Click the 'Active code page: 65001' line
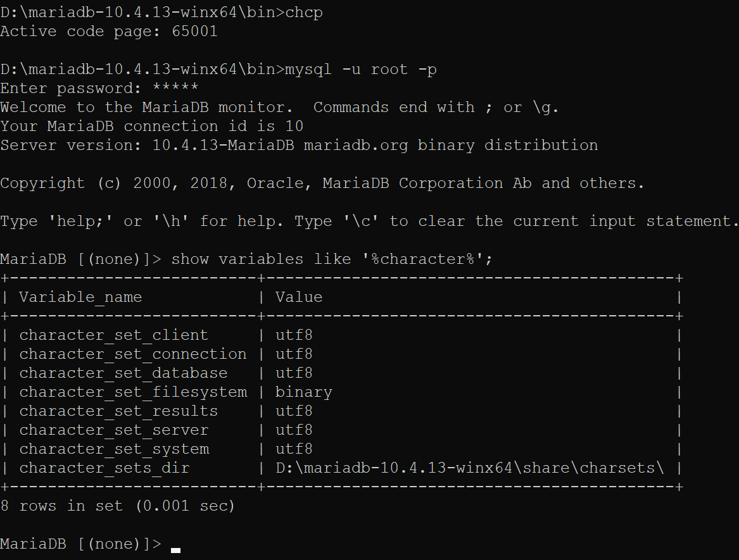 tap(109, 31)
